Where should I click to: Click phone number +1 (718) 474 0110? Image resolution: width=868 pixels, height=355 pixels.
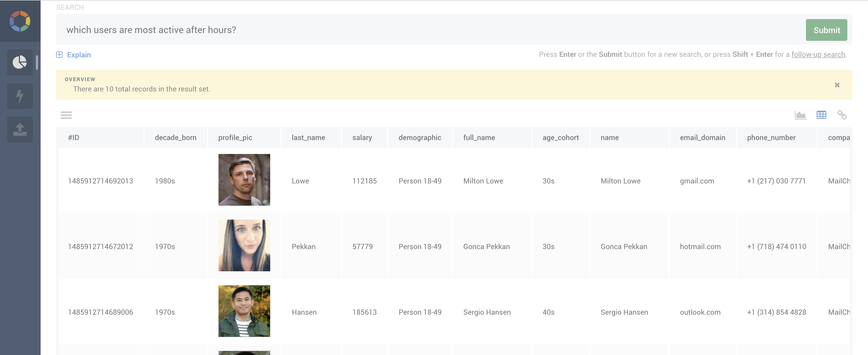pyautogui.click(x=777, y=246)
